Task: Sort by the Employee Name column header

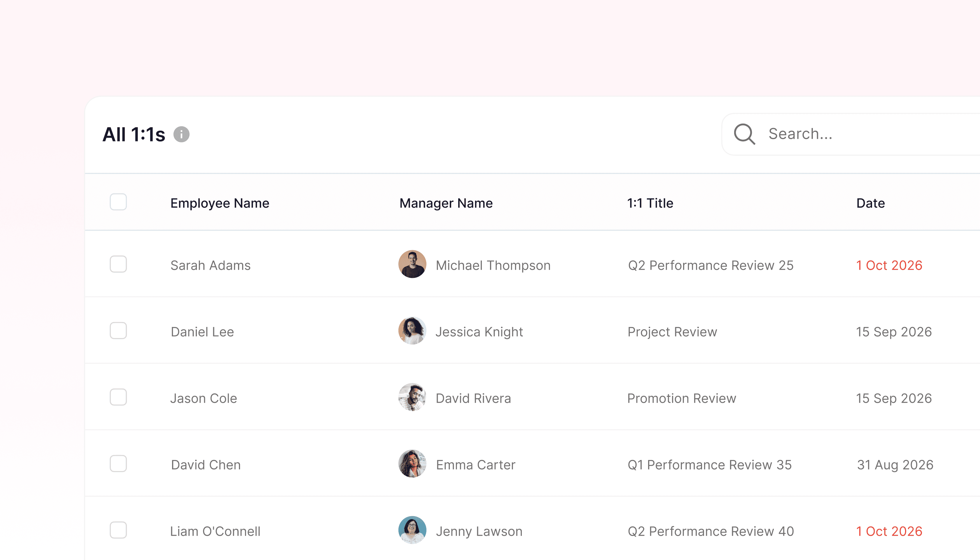Action: click(220, 203)
